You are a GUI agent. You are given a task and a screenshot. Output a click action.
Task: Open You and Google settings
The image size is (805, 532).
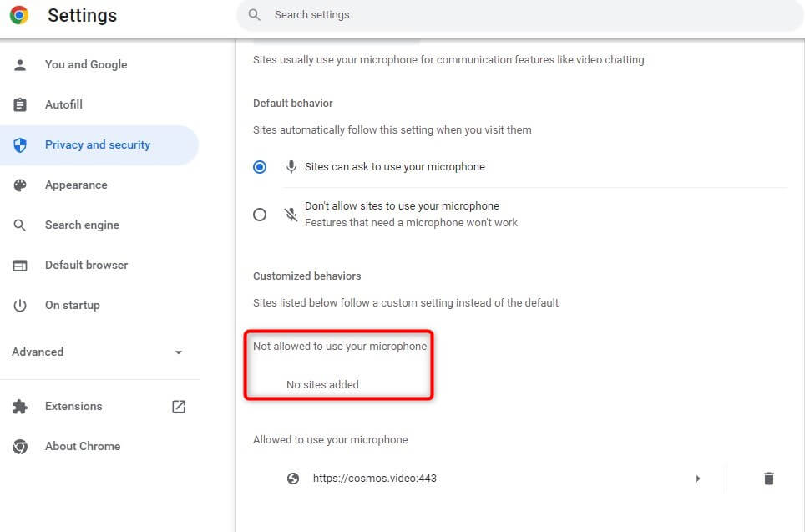(86, 65)
